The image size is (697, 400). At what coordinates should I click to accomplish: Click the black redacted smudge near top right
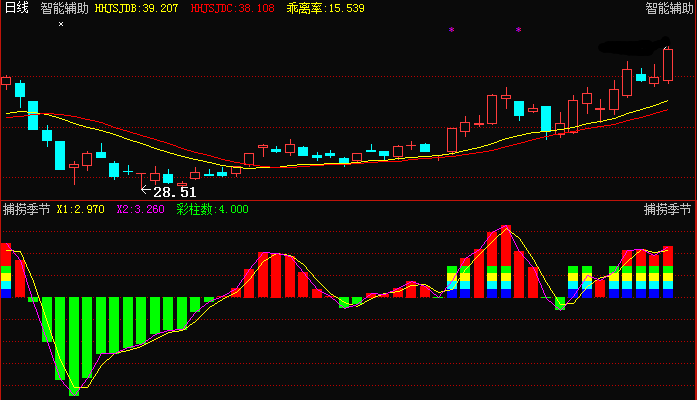[x=634, y=46]
